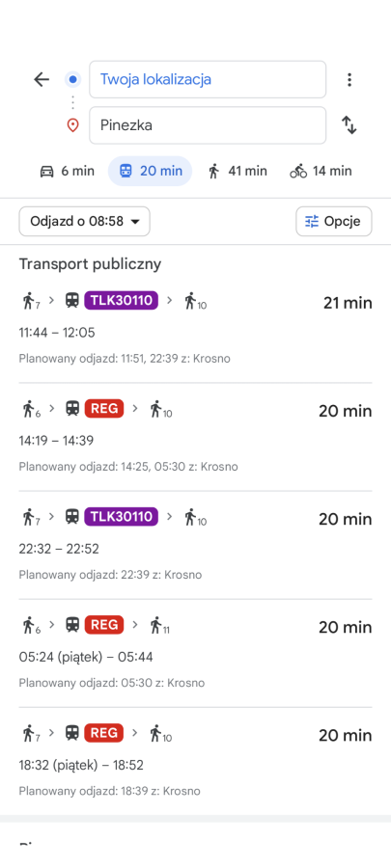391x868 pixels.
Task: Tap the back arrow icon
Action: (42, 80)
